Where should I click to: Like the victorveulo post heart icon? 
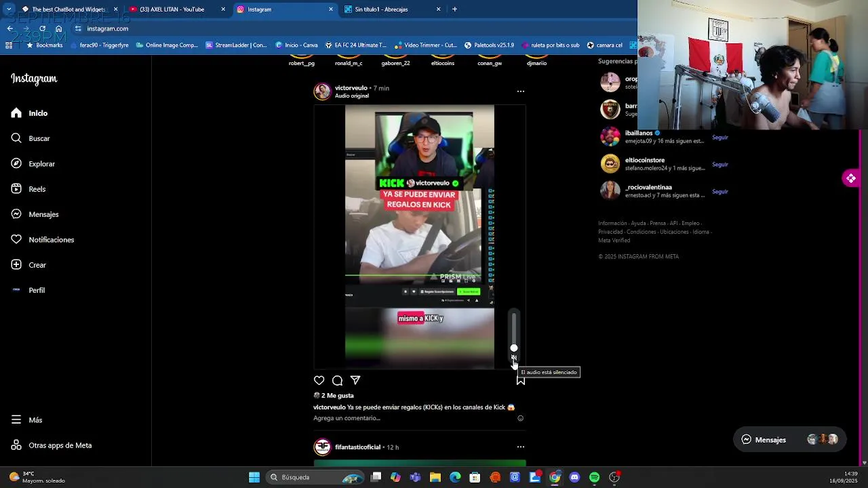click(319, 381)
